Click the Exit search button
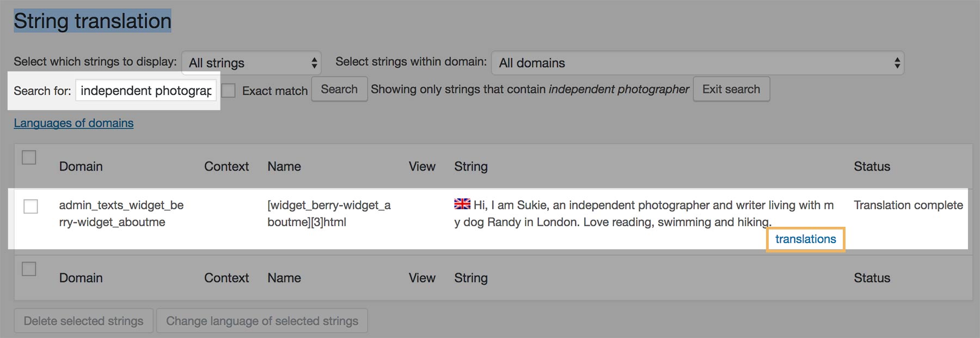The height and width of the screenshot is (338, 980). point(731,89)
